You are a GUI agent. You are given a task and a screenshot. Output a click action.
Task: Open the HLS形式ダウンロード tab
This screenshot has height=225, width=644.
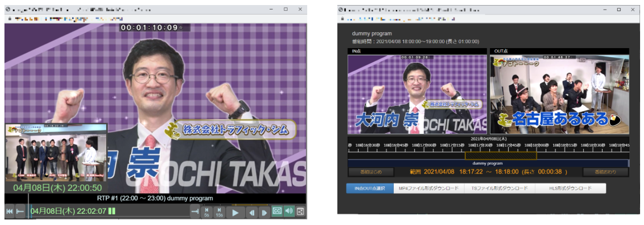[x=570, y=189]
